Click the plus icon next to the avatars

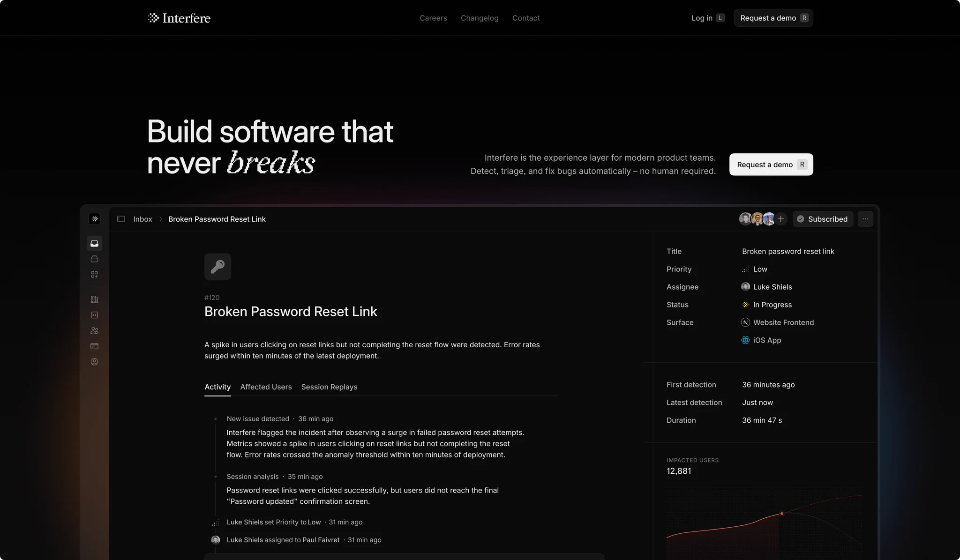(781, 219)
